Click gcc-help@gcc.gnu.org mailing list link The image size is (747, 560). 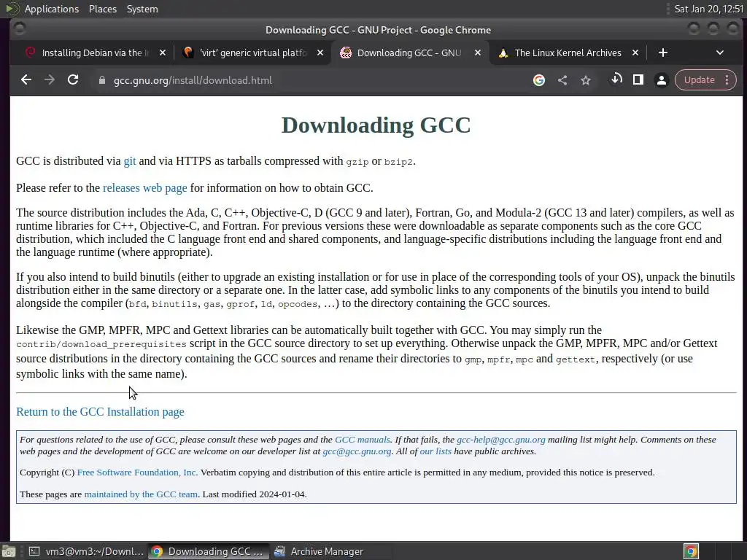point(500,440)
